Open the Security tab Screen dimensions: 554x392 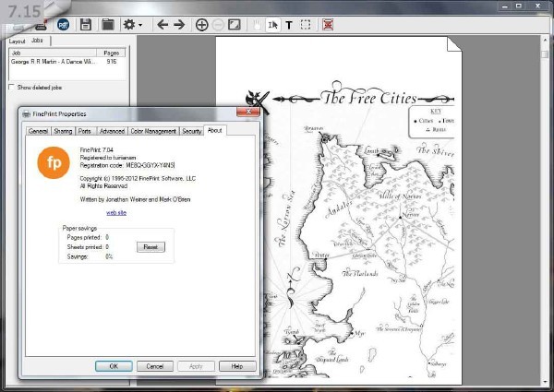click(191, 131)
